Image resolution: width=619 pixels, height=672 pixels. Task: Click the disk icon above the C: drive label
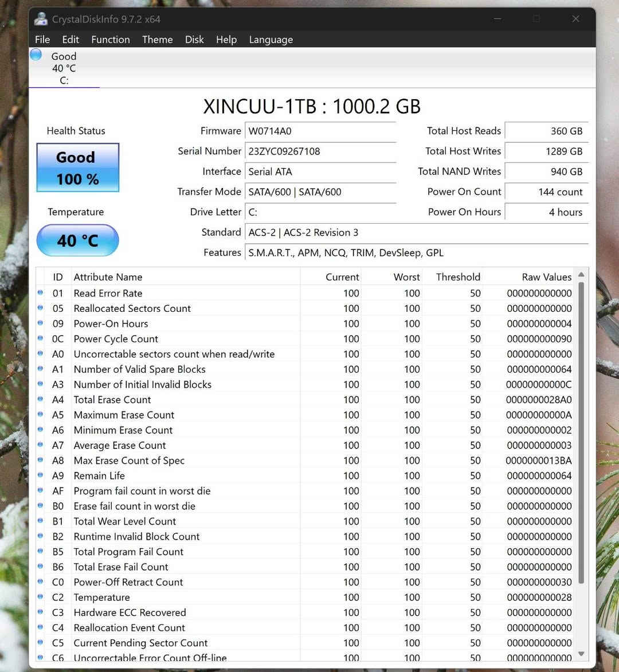point(35,54)
